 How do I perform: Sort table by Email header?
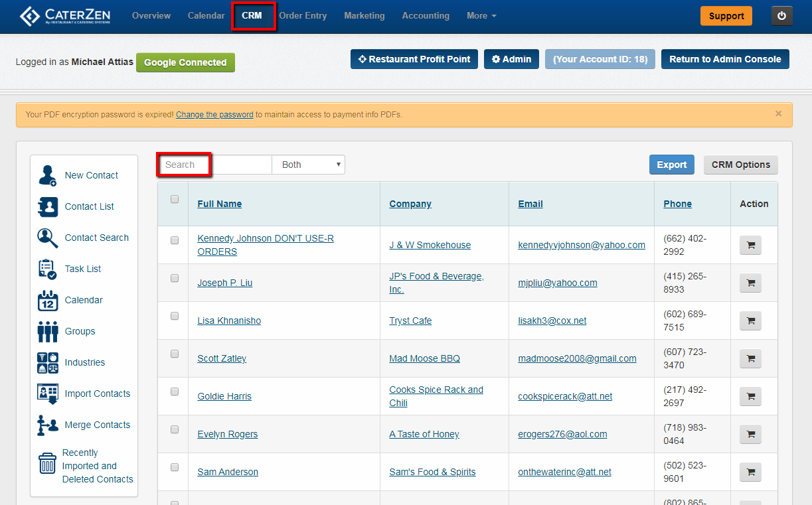[x=530, y=204]
